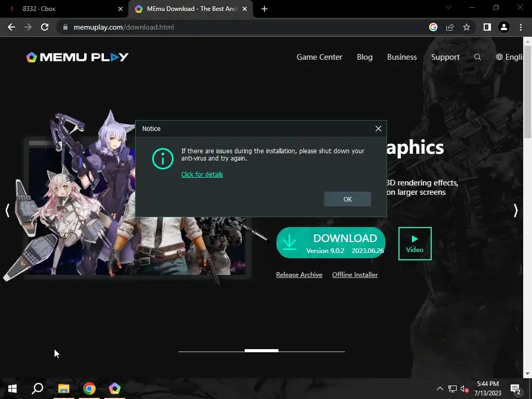Show hidden system tray icons

[x=440, y=389]
